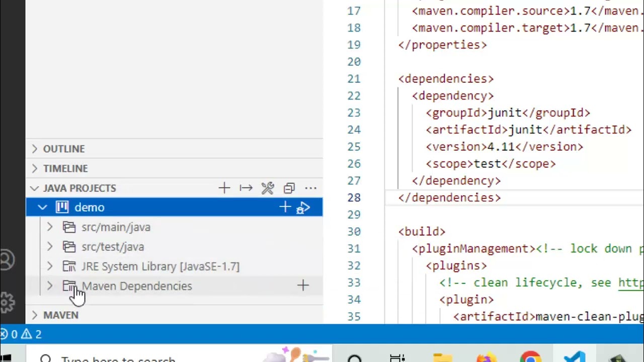Viewport: 644px width, 362px height.
Task: Click the </dependencies> closing tag on line 28
Action: pos(450,198)
